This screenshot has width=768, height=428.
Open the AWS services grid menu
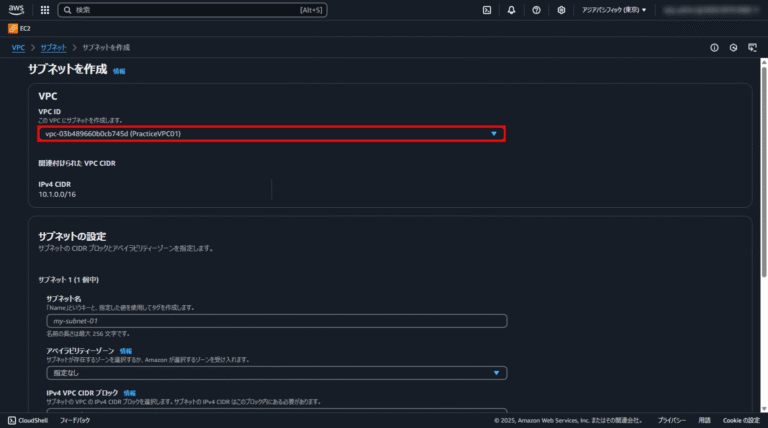point(45,10)
